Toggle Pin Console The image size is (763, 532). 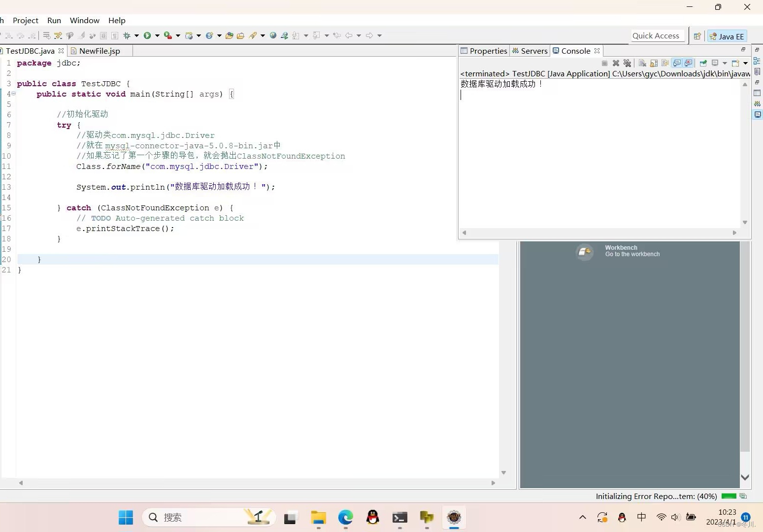tap(703, 63)
